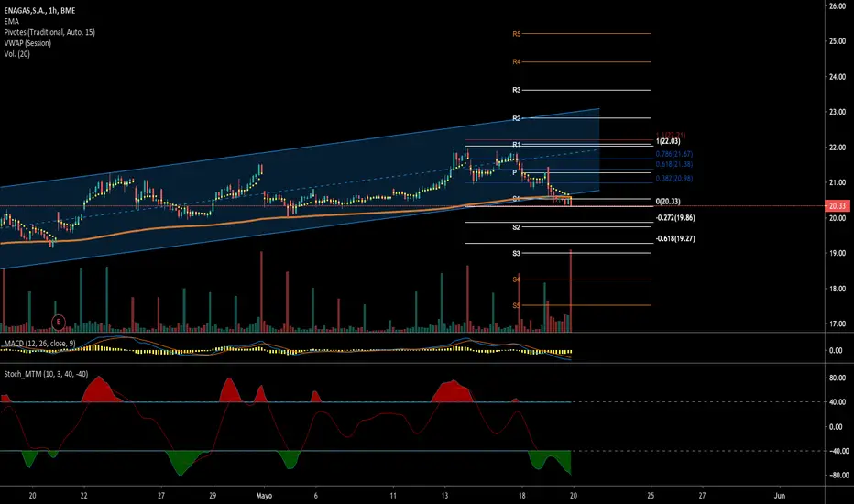Click 23.00 on the price axis

click(x=838, y=112)
